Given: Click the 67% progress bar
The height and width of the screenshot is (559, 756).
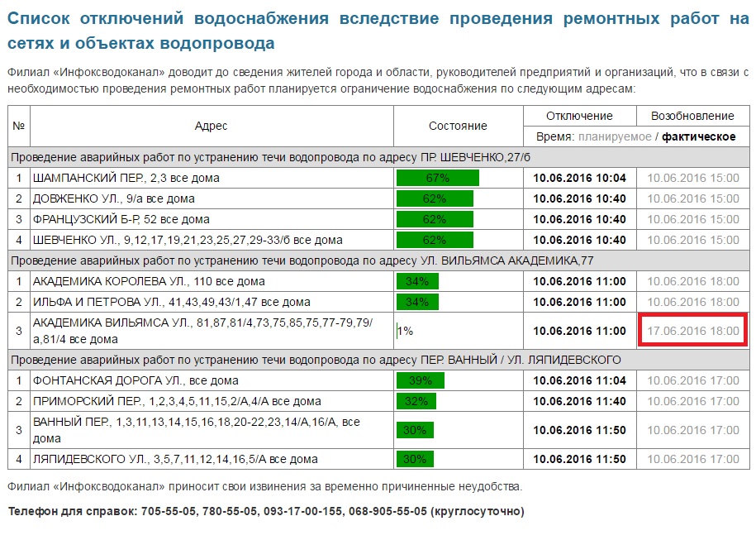Looking at the screenshot, I should 437,178.
